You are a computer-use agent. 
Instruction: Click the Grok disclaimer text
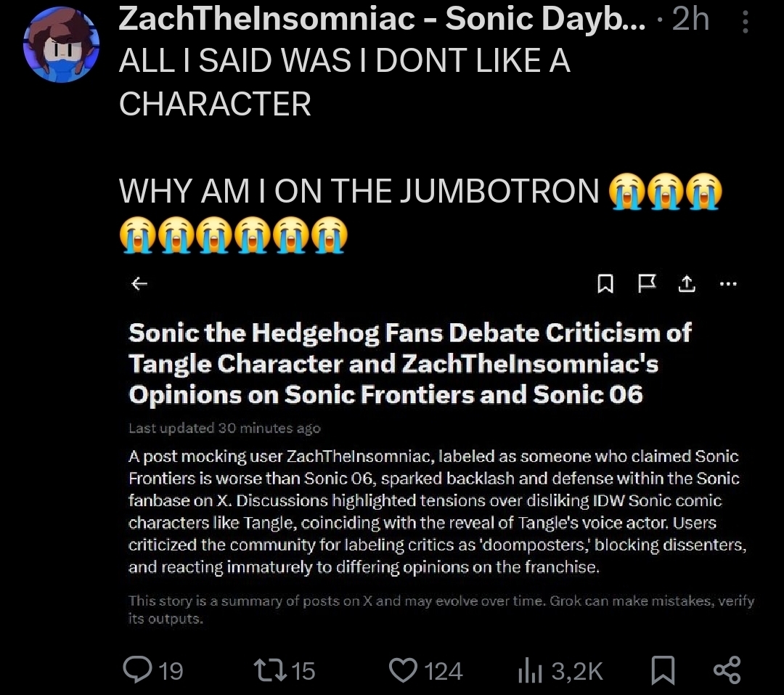(441, 609)
